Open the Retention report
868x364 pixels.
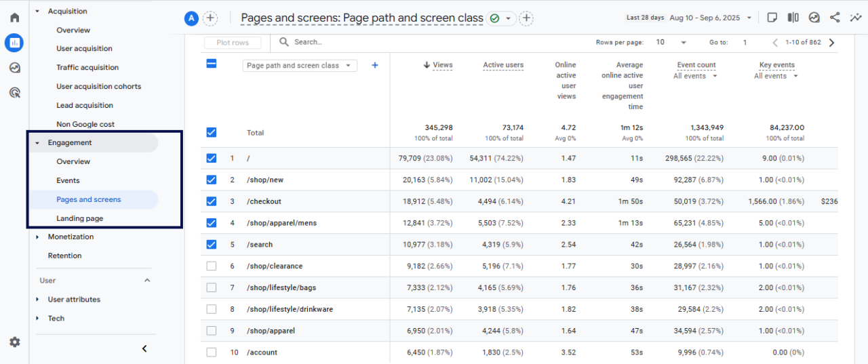point(64,256)
